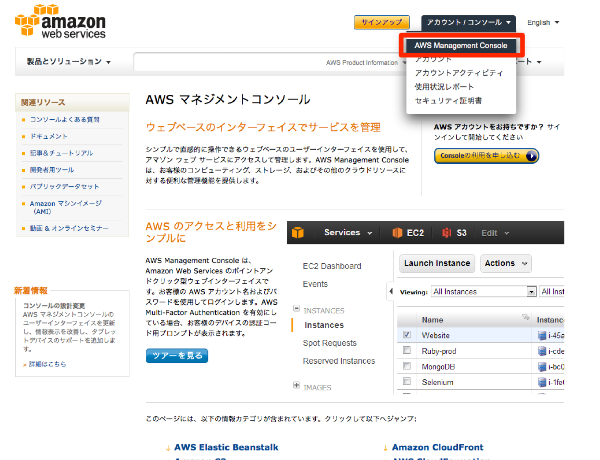Click instance icon in MongoDB row
The height and width of the screenshot is (460, 600).
click(x=542, y=367)
